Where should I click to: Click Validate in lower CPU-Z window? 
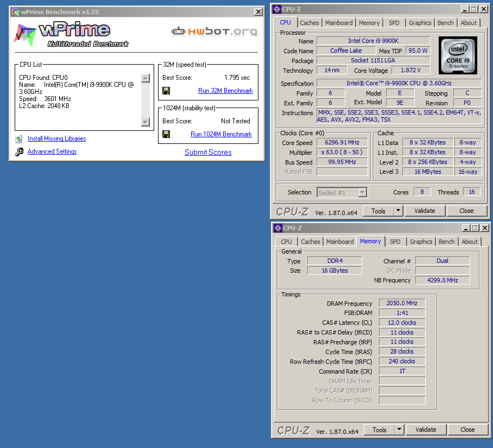coord(425,430)
